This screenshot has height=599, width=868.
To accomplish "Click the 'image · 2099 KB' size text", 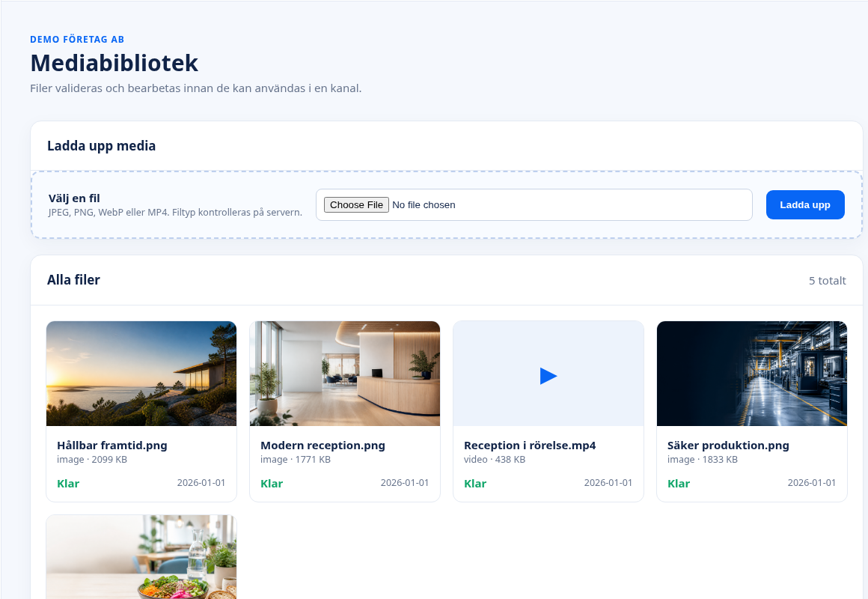I will click(92, 460).
